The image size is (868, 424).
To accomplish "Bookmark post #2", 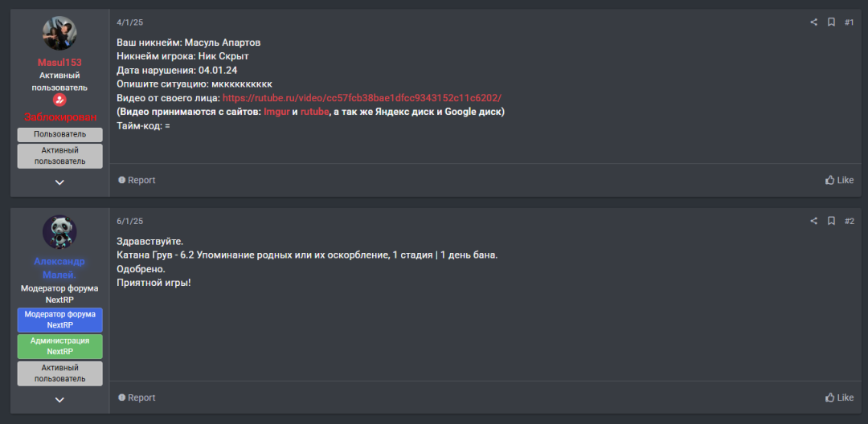I will click(x=831, y=221).
